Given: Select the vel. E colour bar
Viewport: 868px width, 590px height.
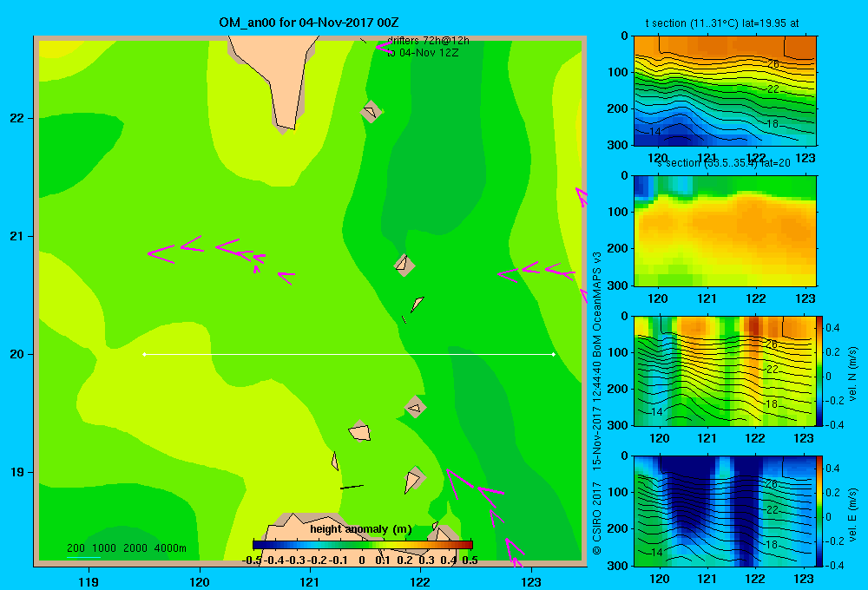Looking at the screenshot, I should click(x=820, y=511).
